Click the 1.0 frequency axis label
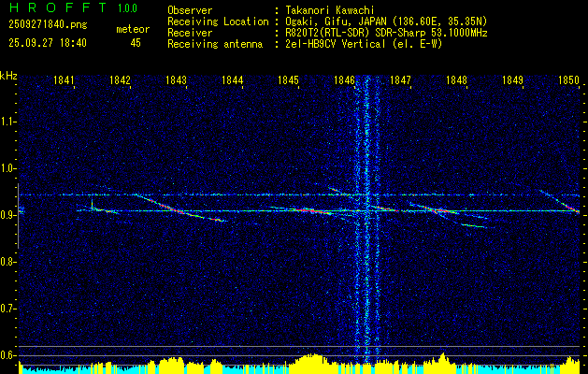Image resolution: width=588 pixels, height=374 pixels. [x=7, y=168]
